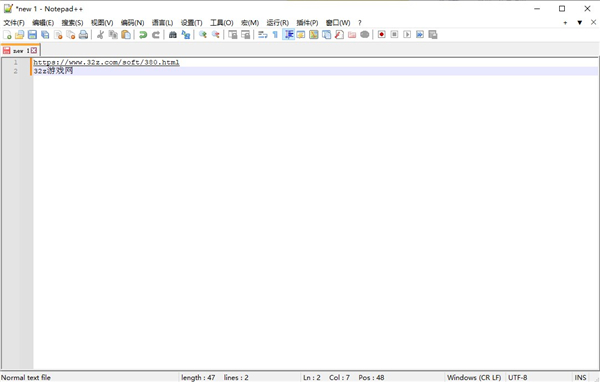Open the 编辑(E) menu
The height and width of the screenshot is (382, 600).
click(43, 23)
